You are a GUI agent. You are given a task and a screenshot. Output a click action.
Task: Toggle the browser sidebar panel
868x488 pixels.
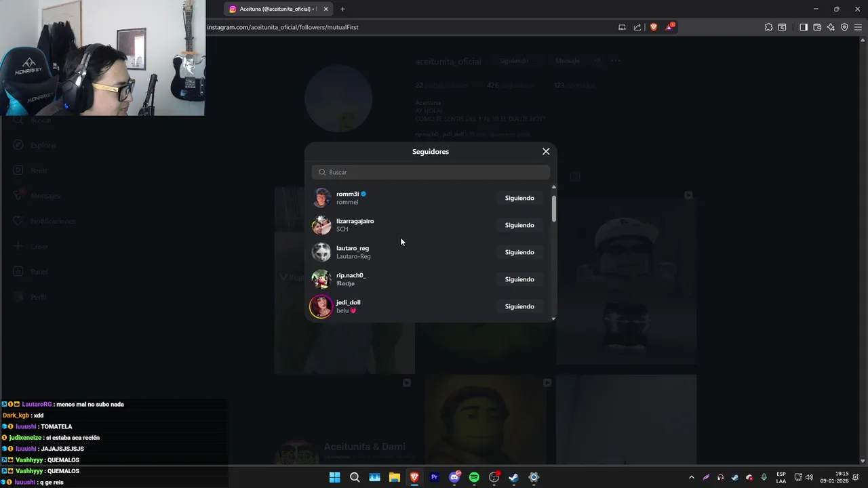tap(804, 27)
